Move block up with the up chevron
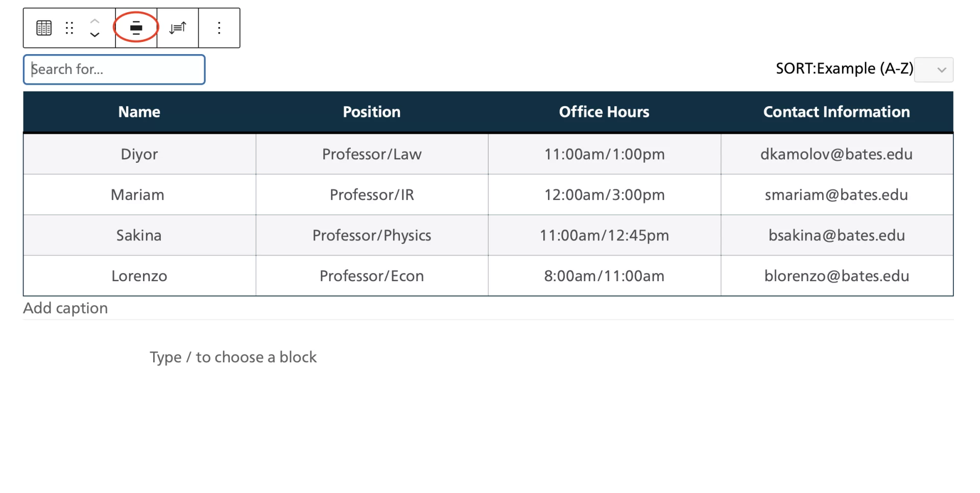The image size is (980, 493). coord(94,21)
